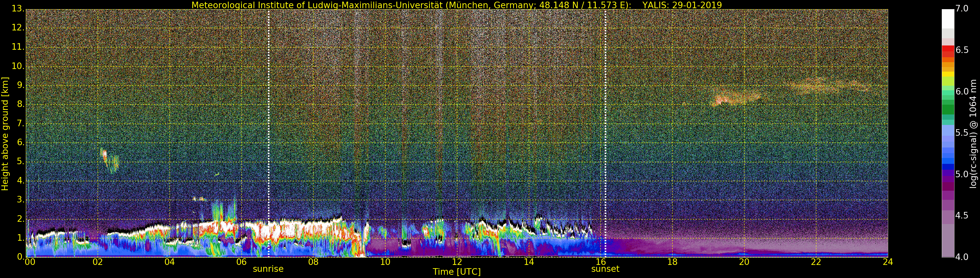
Task: Click the height axis tick label 13
Action: (x=18, y=9)
